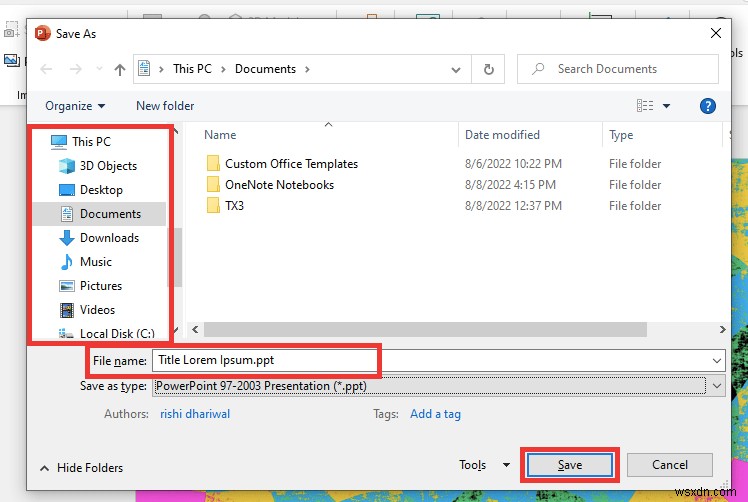Screen dimensions: 748x502
Task: Sort files by Name column
Action: point(220,135)
